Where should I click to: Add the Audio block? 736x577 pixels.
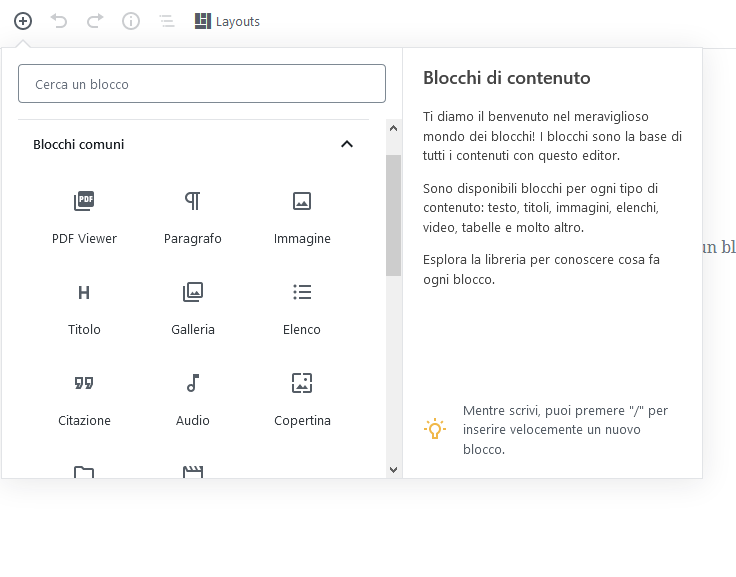click(193, 396)
